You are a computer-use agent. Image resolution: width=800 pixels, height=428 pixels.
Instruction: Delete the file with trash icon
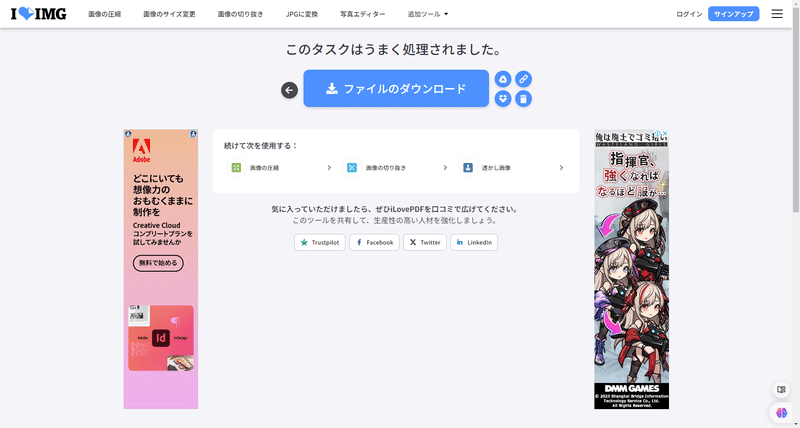523,98
